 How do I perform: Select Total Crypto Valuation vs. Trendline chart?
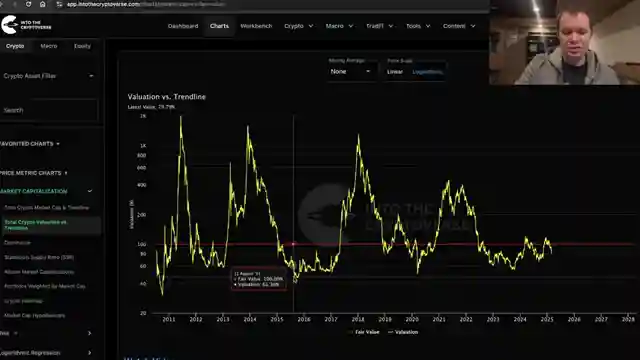coord(50,225)
